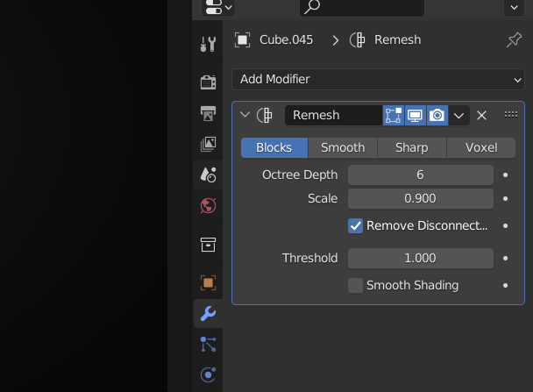Click the Octree Depth value field
This screenshot has height=392, width=533.
[x=421, y=175]
